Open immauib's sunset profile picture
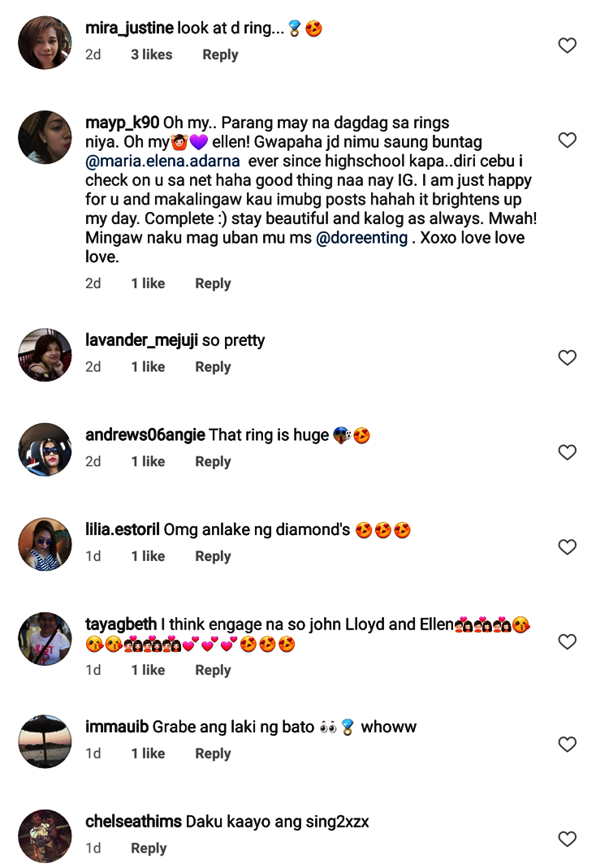 (x=45, y=741)
